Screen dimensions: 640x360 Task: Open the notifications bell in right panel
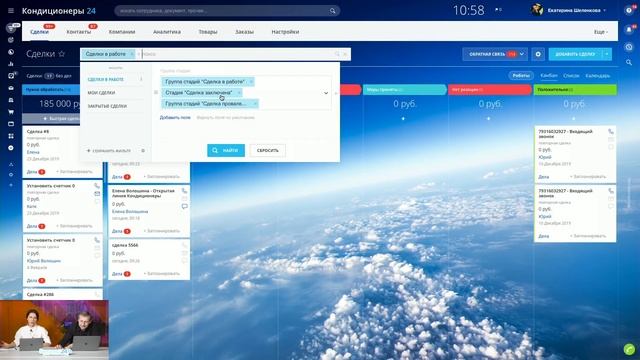[629, 29]
